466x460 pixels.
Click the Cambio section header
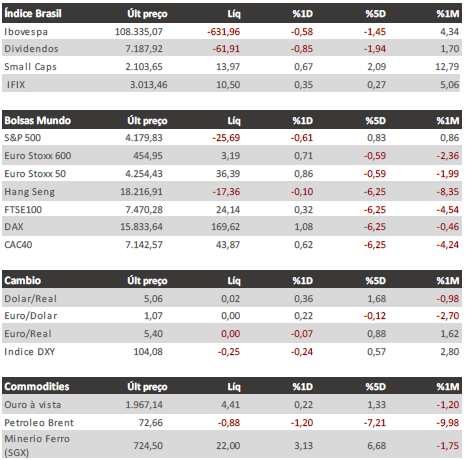(22, 280)
